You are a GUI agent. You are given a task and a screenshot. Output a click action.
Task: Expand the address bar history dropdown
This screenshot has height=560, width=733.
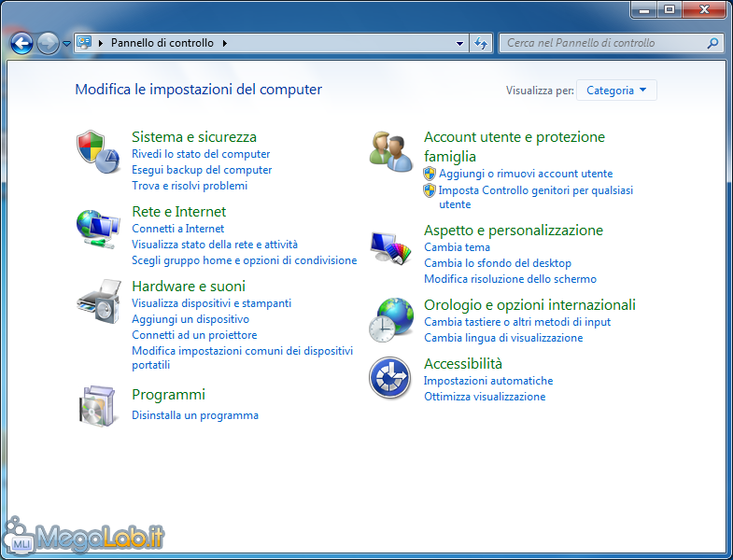point(460,43)
